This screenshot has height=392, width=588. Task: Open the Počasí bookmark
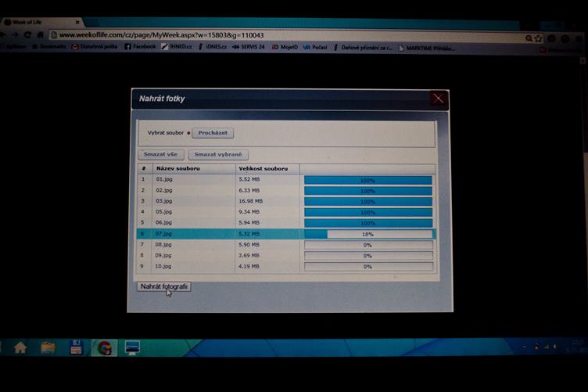coord(315,47)
